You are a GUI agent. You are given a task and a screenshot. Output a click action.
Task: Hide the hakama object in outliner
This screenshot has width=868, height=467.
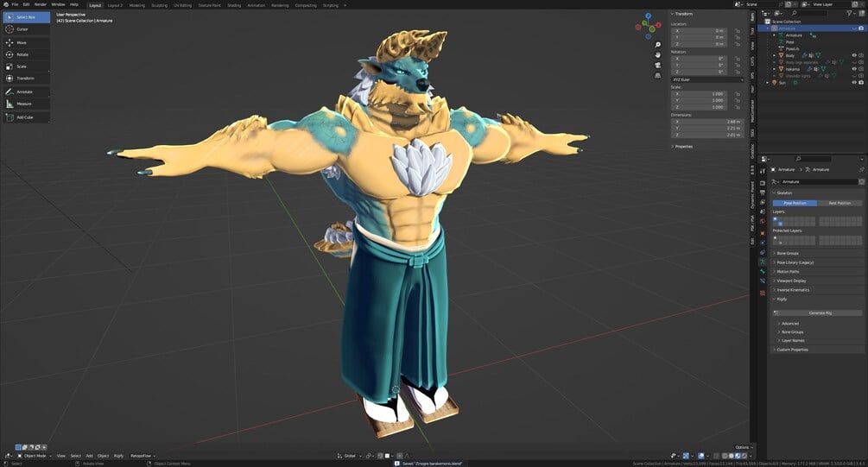coord(854,68)
